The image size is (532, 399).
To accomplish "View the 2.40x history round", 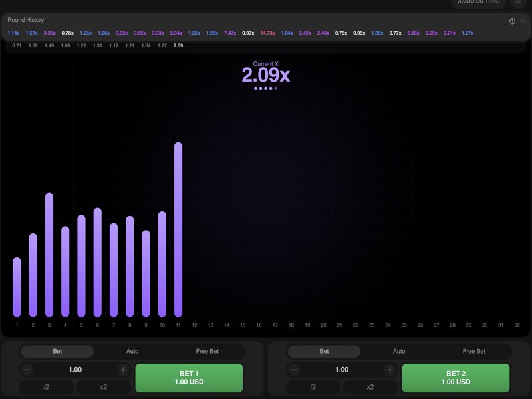I will (x=323, y=33).
